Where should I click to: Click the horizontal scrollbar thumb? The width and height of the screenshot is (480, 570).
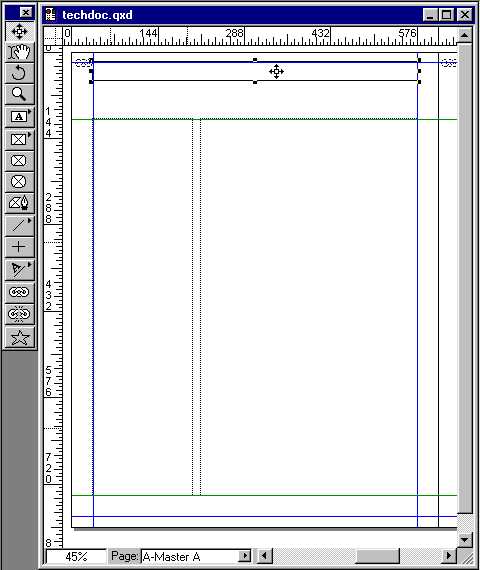click(377, 556)
